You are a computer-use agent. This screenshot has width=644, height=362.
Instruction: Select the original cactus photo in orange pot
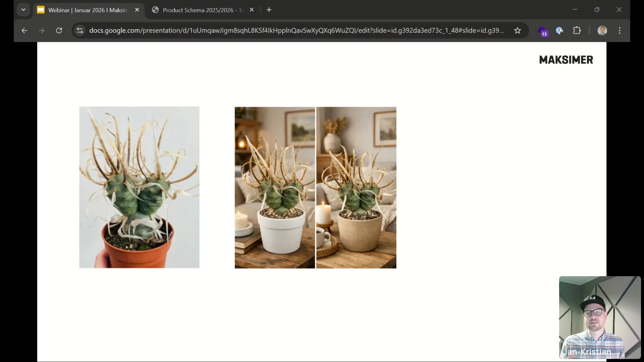(x=139, y=187)
